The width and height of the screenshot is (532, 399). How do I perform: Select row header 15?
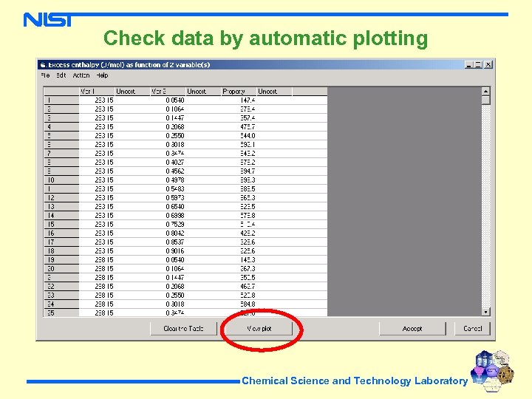coord(61,225)
